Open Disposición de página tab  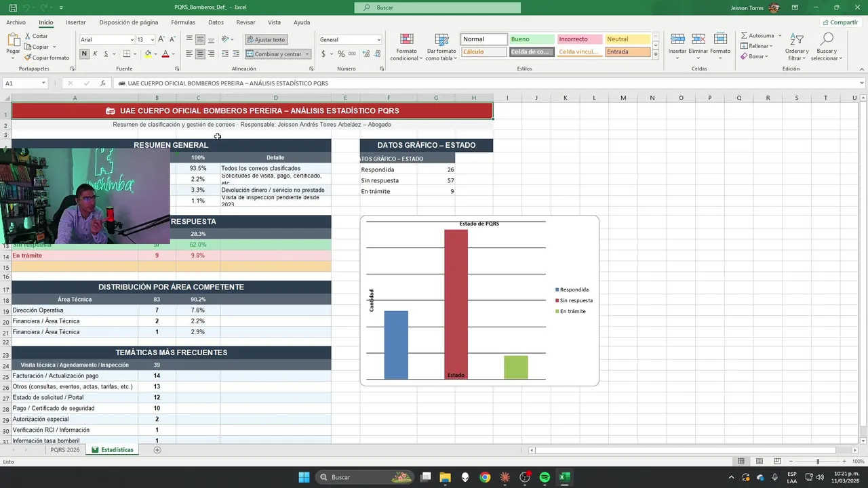click(129, 22)
